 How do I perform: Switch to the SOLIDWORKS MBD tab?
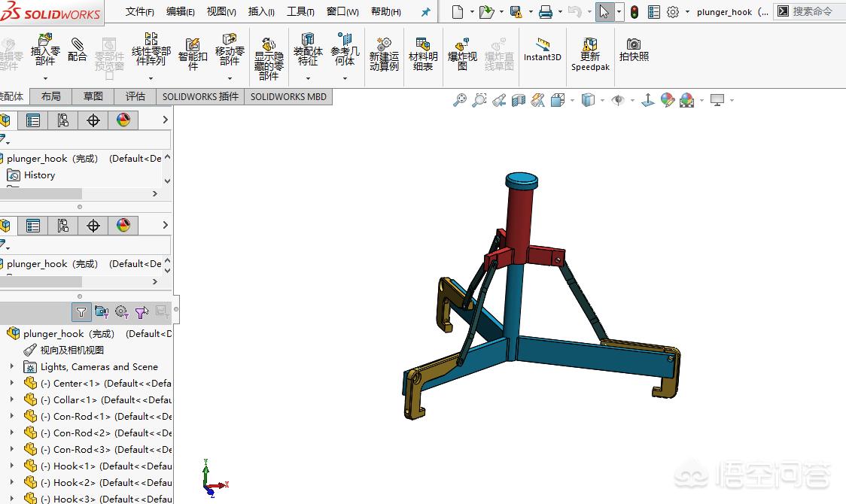[288, 96]
